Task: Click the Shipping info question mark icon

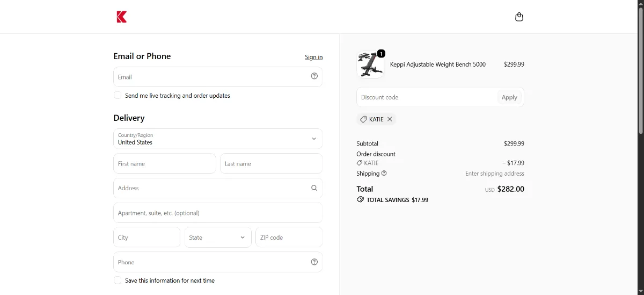Action: (384, 174)
